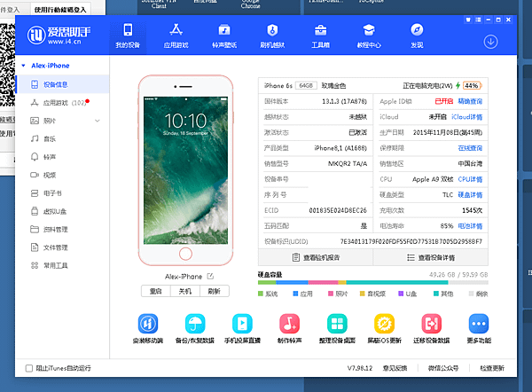532x392 pixels.
Task: Open the iCloud详情 link
Action: [x=467, y=117]
